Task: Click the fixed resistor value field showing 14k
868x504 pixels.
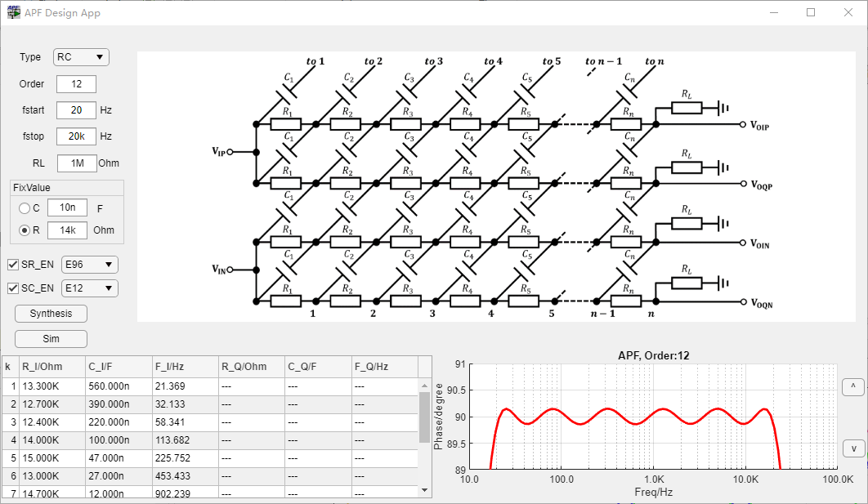Action: pos(67,230)
